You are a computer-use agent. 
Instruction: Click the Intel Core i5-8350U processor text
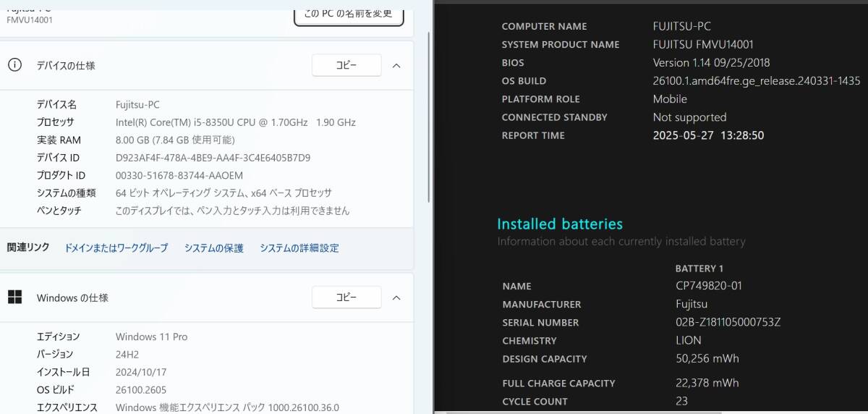coord(235,122)
